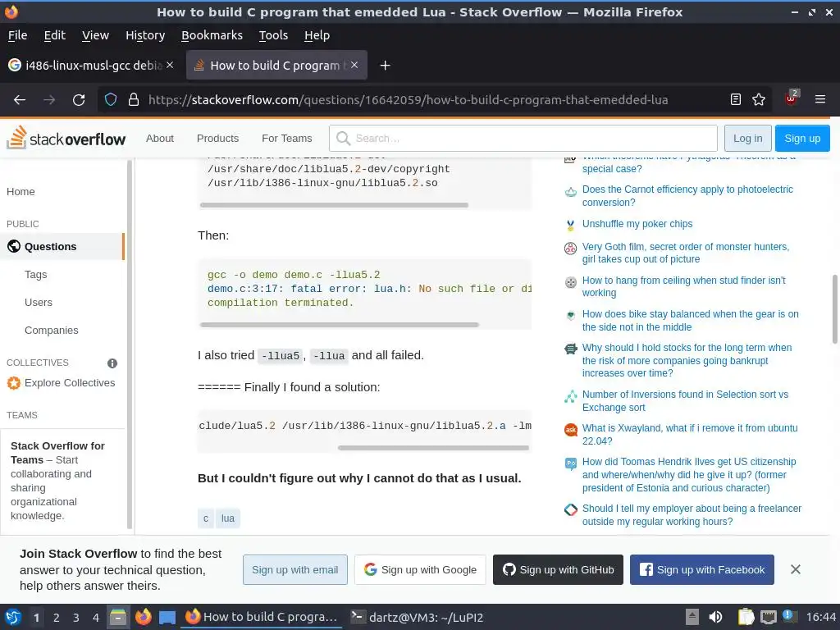
Task: Switch to workspace 3
Action: tap(76, 618)
